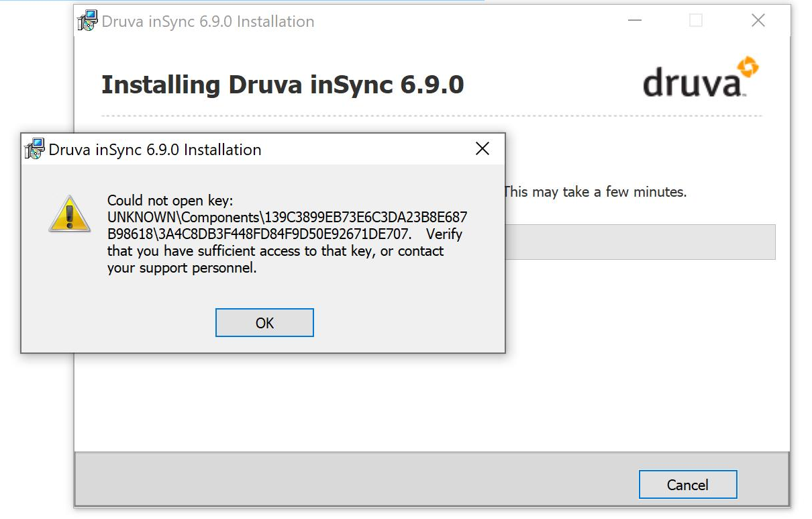812x519 pixels.
Task: Click the yellow warning triangle icon
Action: pyautogui.click(x=69, y=214)
